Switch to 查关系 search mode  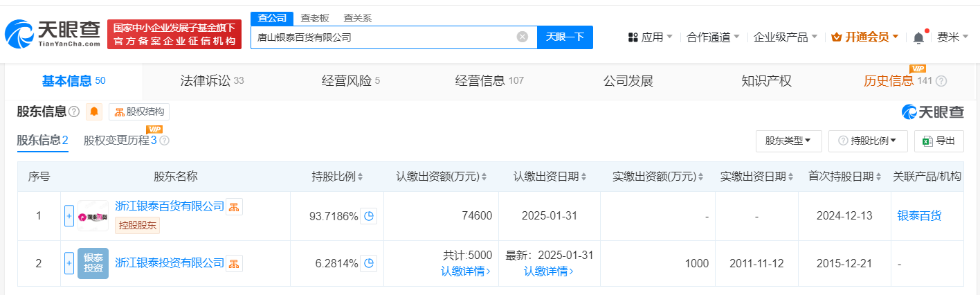357,18
